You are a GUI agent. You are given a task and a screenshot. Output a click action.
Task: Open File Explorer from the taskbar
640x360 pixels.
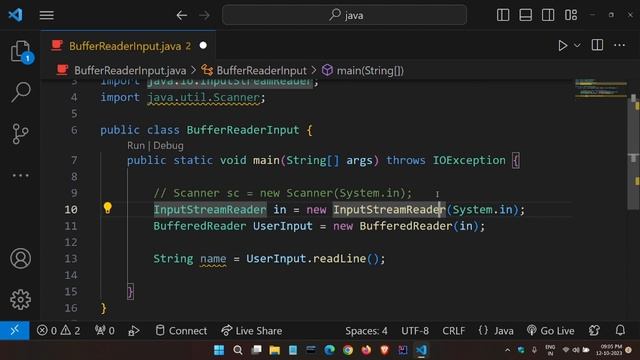click(x=274, y=350)
